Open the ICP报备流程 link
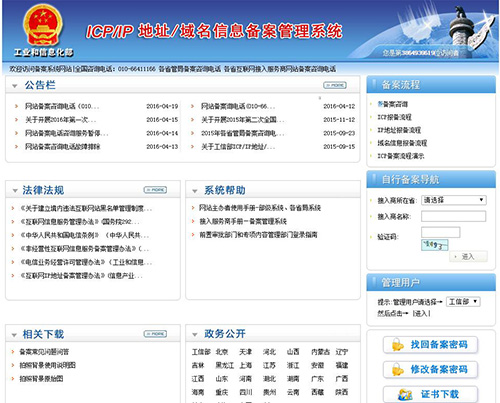This screenshot has width=500, height=403. click(x=394, y=117)
